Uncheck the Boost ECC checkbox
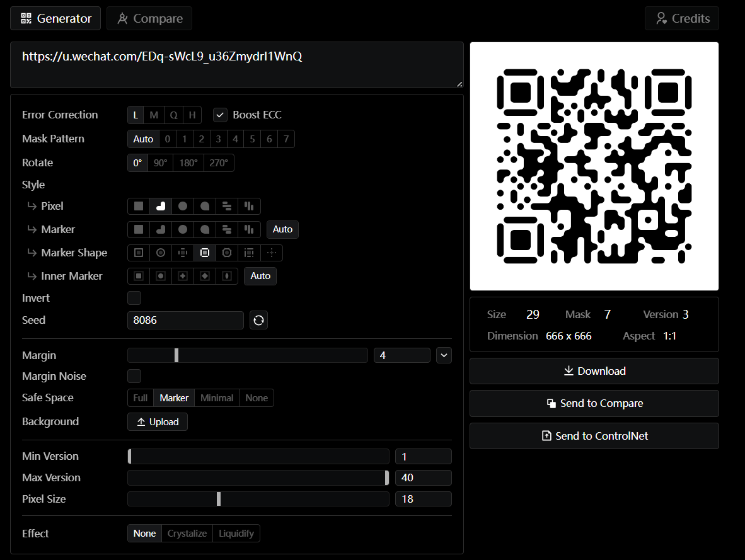The width and height of the screenshot is (745, 560). pos(220,115)
